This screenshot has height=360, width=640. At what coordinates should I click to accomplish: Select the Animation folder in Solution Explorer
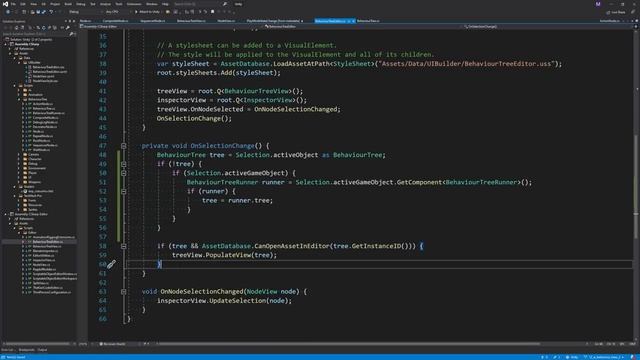click(35, 95)
